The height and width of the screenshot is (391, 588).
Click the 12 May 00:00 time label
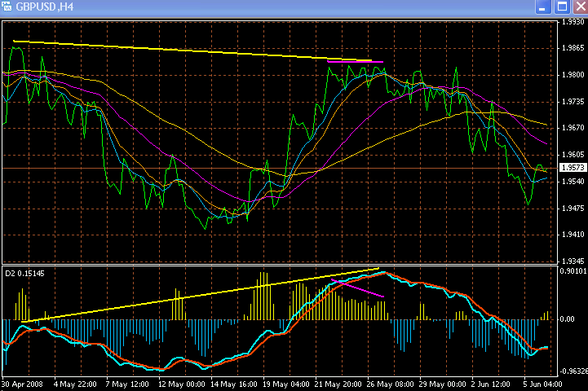tap(182, 384)
